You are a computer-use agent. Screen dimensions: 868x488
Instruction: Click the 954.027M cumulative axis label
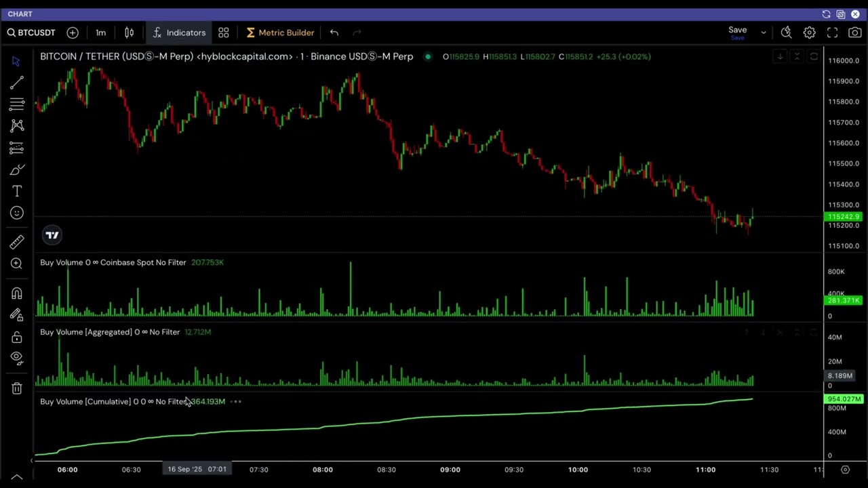coord(844,399)
